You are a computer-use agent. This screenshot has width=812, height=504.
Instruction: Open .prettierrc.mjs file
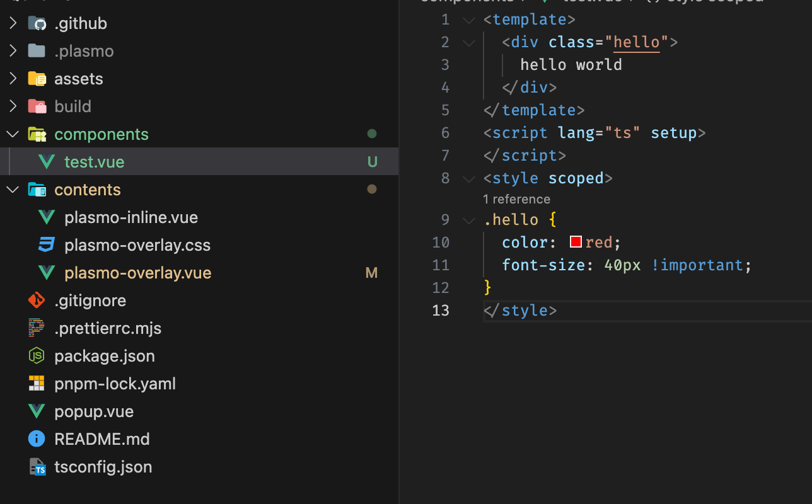coord(108,328)
